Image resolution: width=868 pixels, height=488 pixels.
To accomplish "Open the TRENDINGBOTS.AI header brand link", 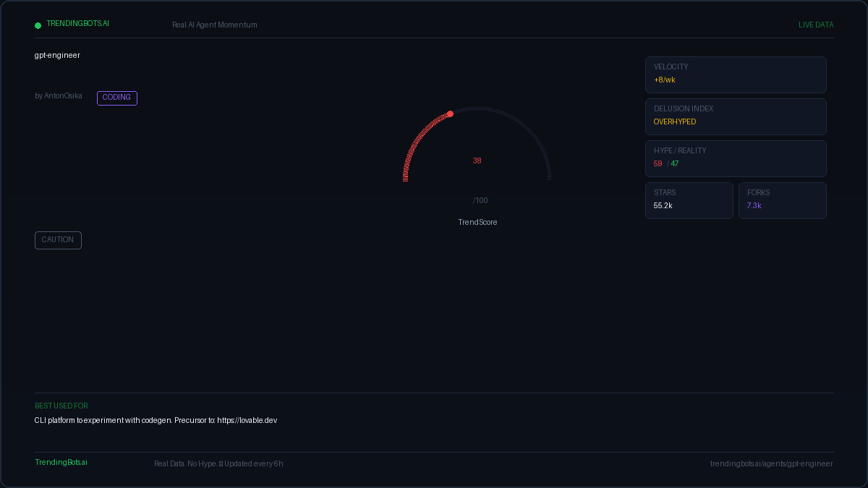I will coord(77,24).
